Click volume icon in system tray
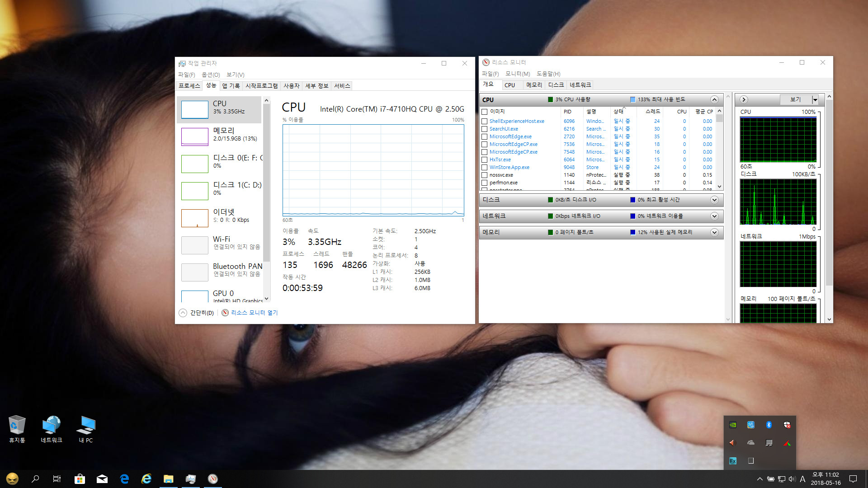 pyautogui.click(x=792, y=479)
